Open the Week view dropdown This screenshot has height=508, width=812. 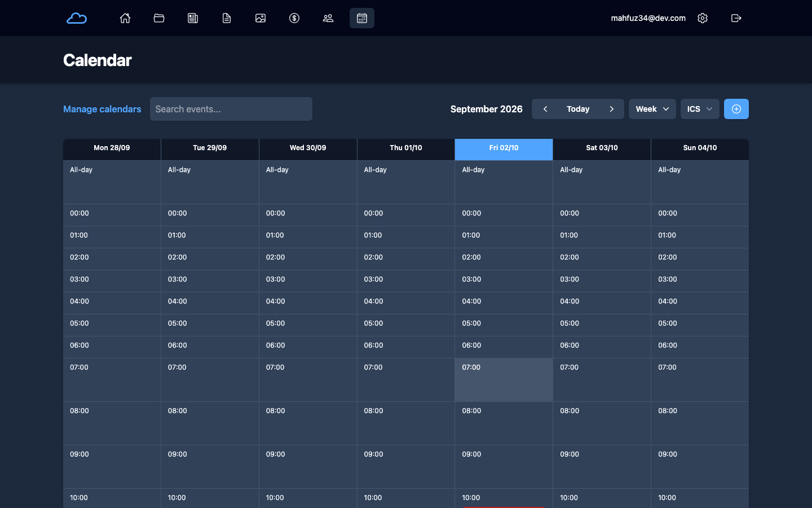[652, 109]
